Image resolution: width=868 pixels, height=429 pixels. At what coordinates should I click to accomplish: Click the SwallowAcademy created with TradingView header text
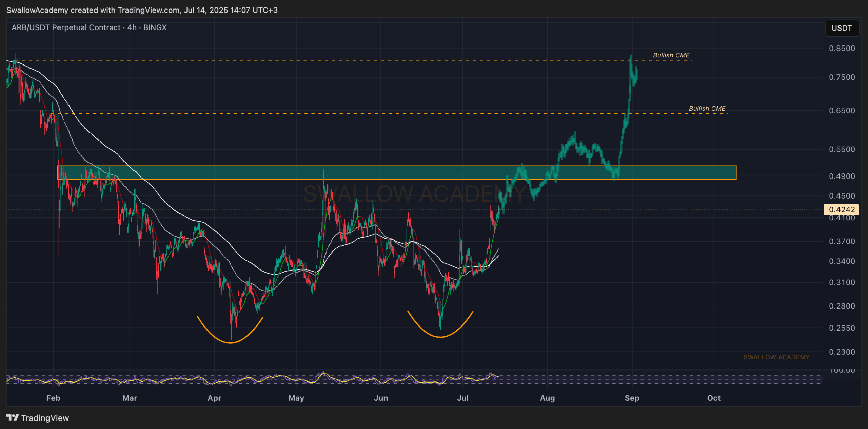coord(142,10)
